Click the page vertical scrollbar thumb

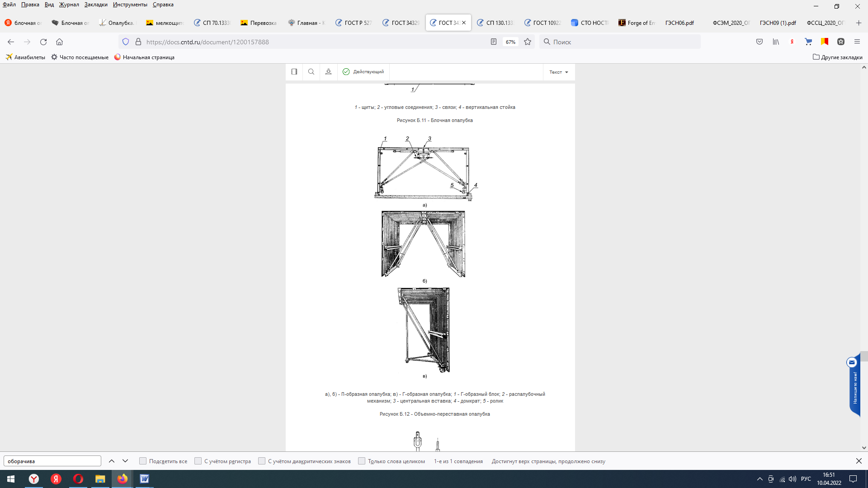tap(864, 356)
